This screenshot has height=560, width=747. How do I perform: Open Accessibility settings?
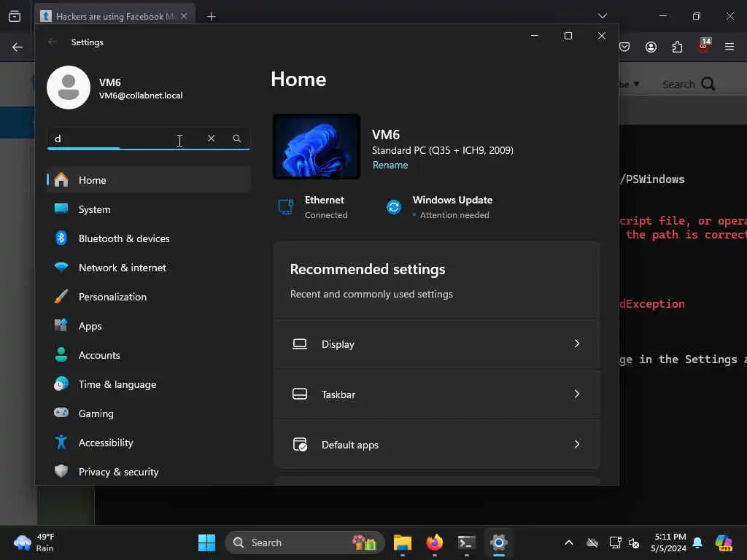point(149,443)
